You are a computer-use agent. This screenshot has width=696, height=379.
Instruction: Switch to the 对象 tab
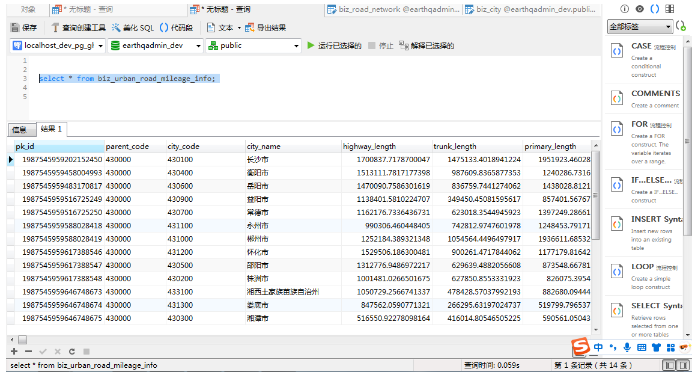tap(28, 9)
